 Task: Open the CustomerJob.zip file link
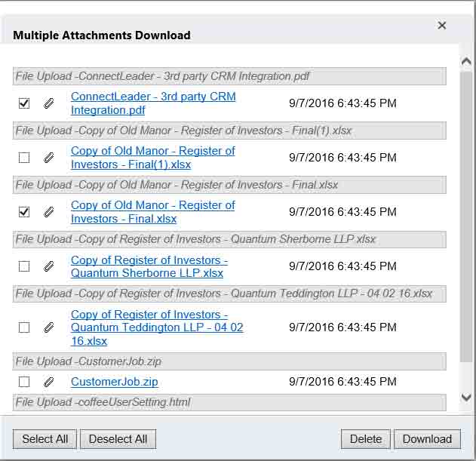coord(114,382)
